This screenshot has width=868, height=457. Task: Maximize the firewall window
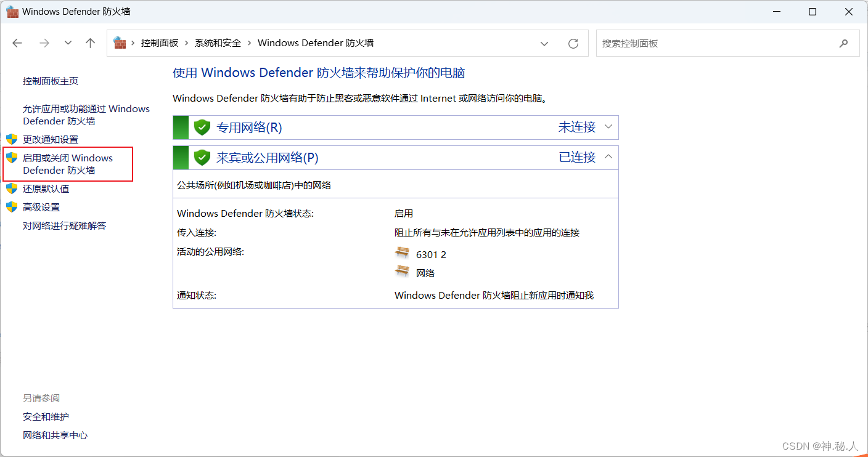813,12
